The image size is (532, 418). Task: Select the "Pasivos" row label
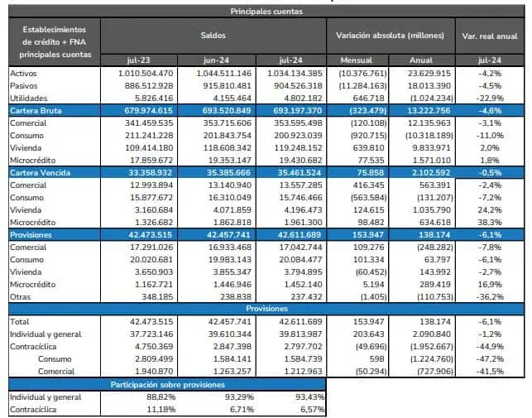(24, 86)
